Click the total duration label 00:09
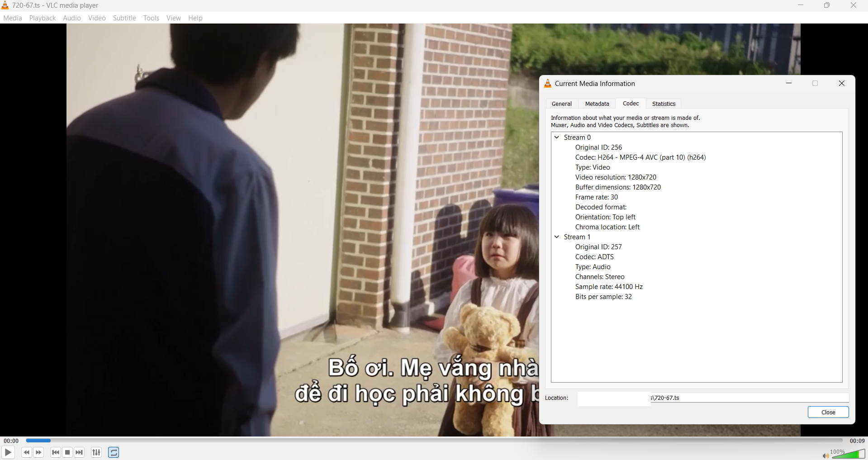Viewport: 868px width, 460px height. coord(857,441)
